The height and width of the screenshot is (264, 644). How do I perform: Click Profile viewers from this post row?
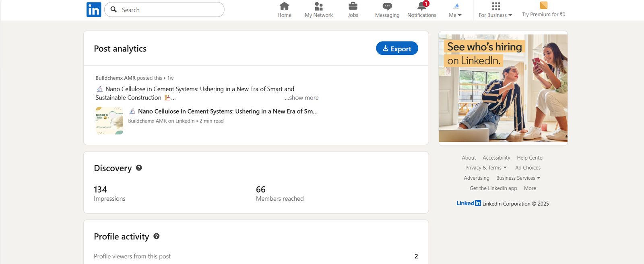256,256
